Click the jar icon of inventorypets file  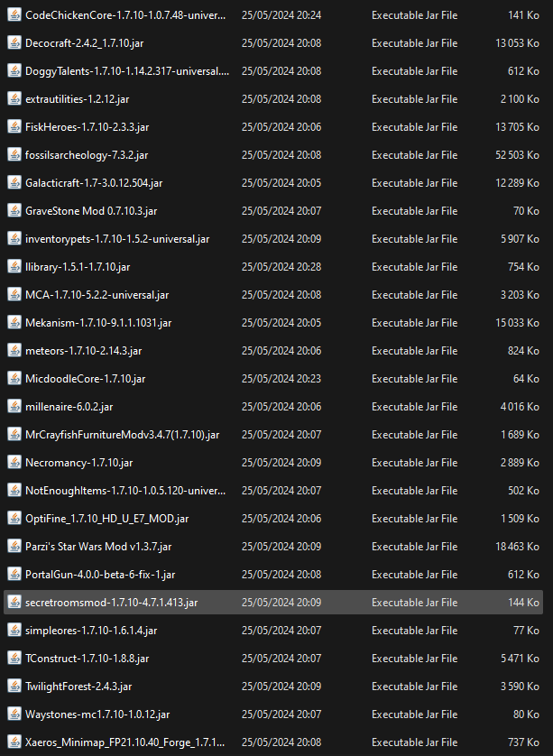[x=14, y=239]
